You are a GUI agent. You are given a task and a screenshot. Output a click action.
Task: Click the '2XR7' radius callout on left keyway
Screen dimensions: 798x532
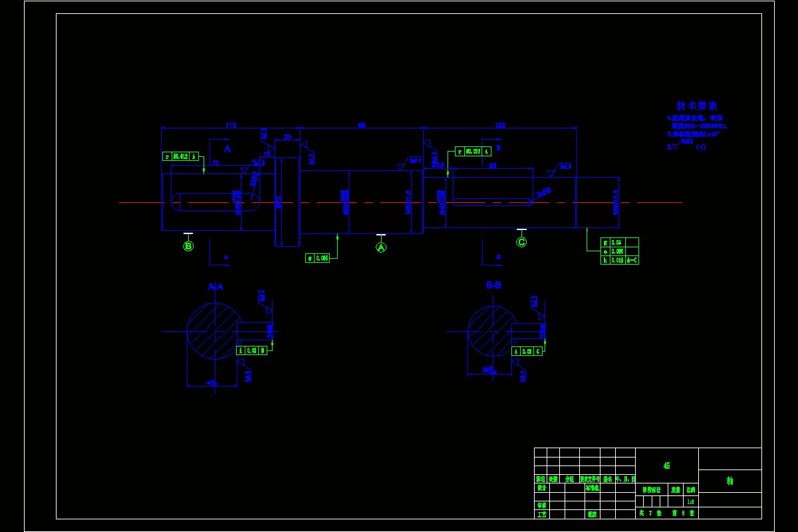[x=255, y=180]
